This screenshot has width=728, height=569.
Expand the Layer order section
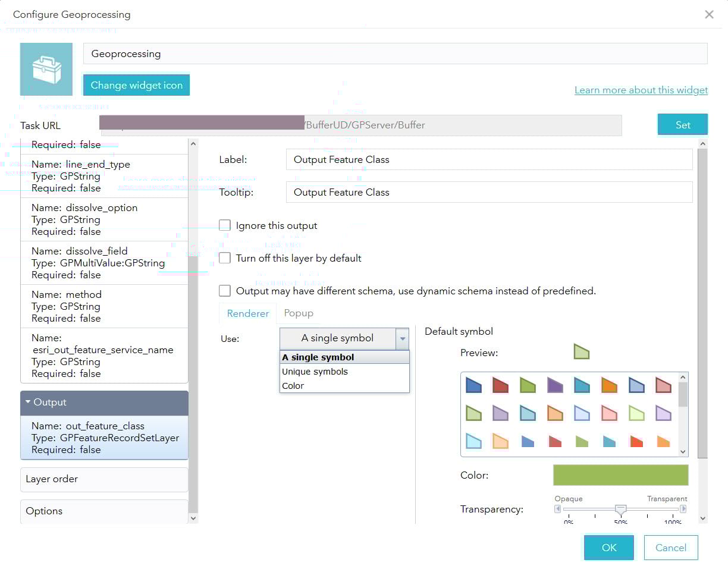coord(104,479)
